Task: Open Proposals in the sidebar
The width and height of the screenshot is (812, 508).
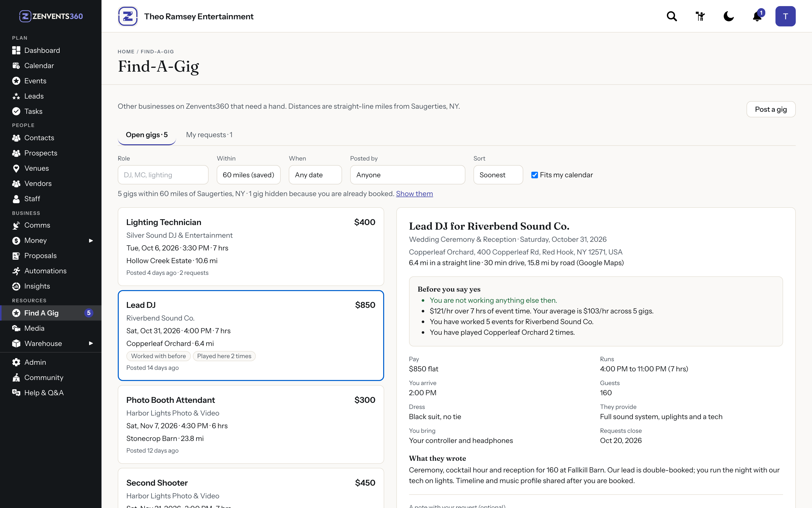Action: point(51,256)
